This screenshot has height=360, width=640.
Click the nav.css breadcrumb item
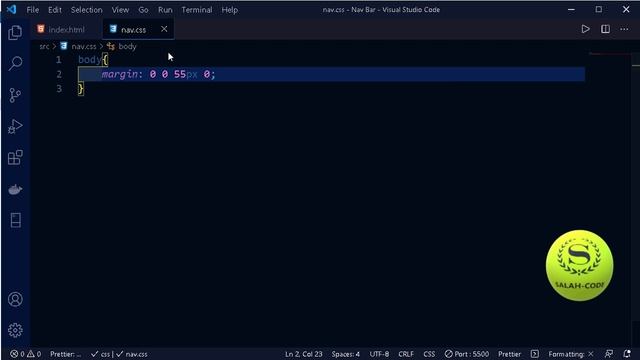(84, 47)
